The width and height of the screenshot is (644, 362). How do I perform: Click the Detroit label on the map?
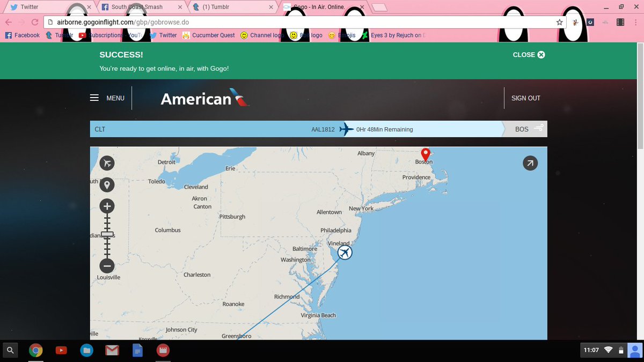coord(166,162)
